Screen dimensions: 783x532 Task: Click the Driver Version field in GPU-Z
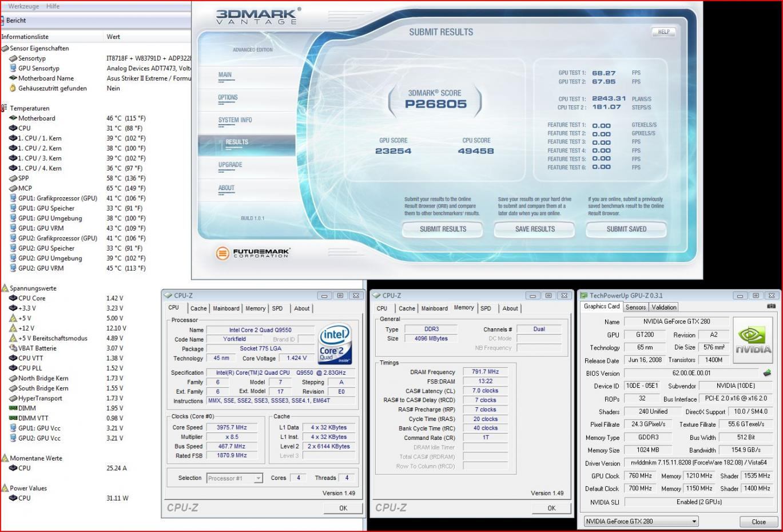point(698,463)
